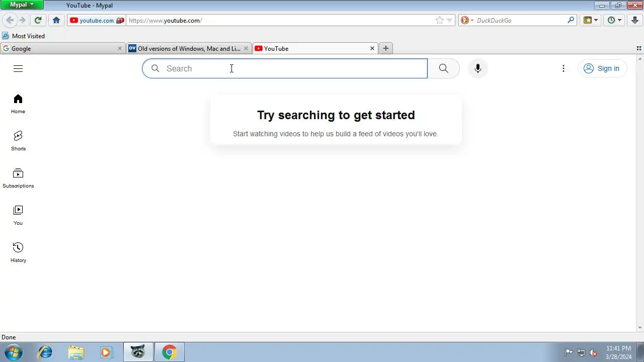
Task: Open Action Center flag icon
Action: click(x=569, y=352)
